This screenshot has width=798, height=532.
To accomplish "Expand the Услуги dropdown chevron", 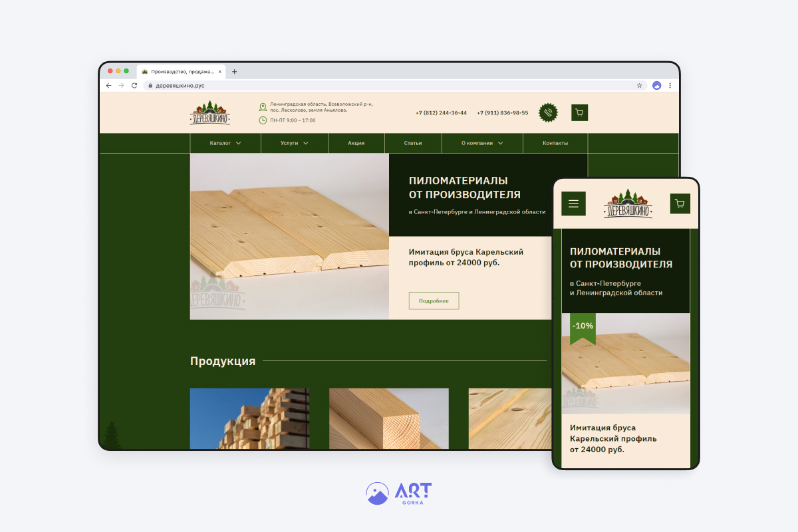I will [x=305, y=143].
